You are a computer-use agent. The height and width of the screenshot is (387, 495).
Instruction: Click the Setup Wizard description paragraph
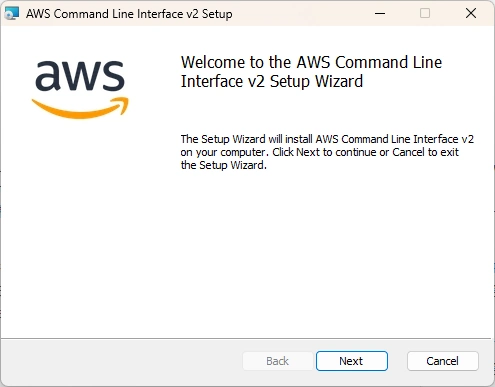point(327,152)
